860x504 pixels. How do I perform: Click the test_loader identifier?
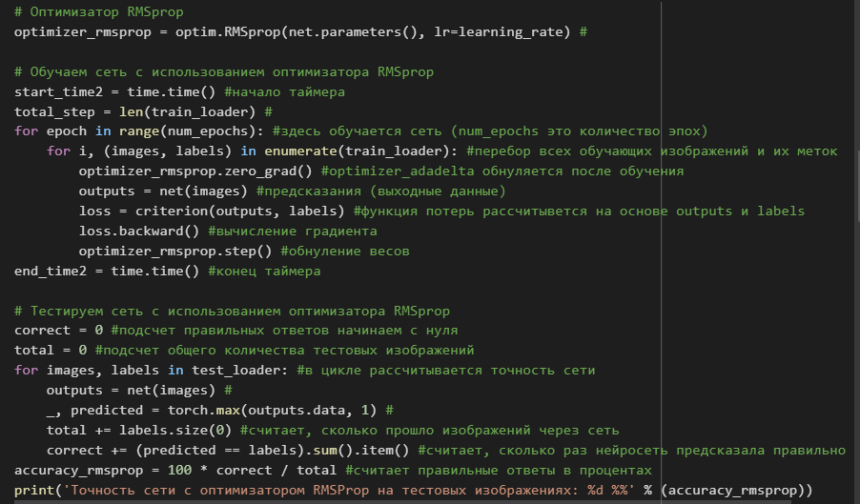point(235,371)
